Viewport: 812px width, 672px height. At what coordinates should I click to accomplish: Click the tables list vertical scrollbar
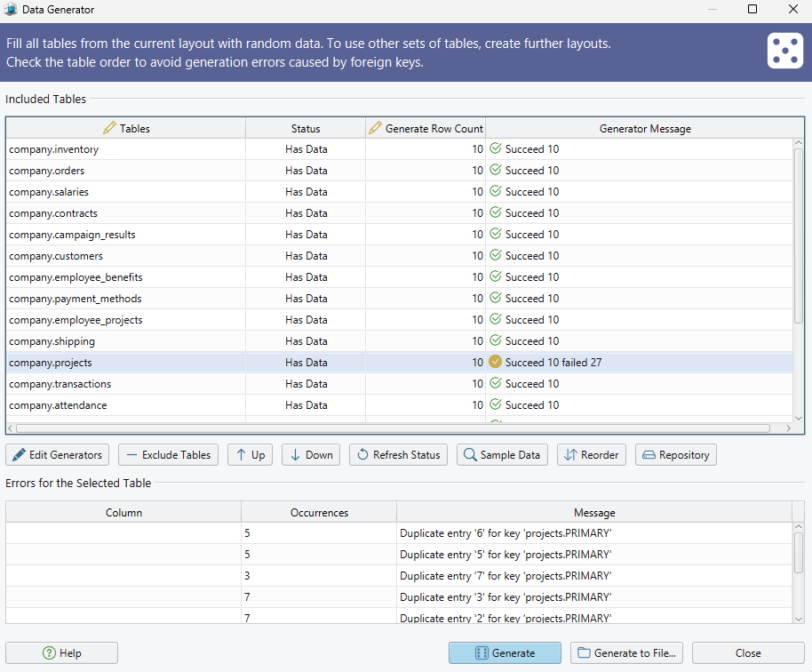click(798, 236)
